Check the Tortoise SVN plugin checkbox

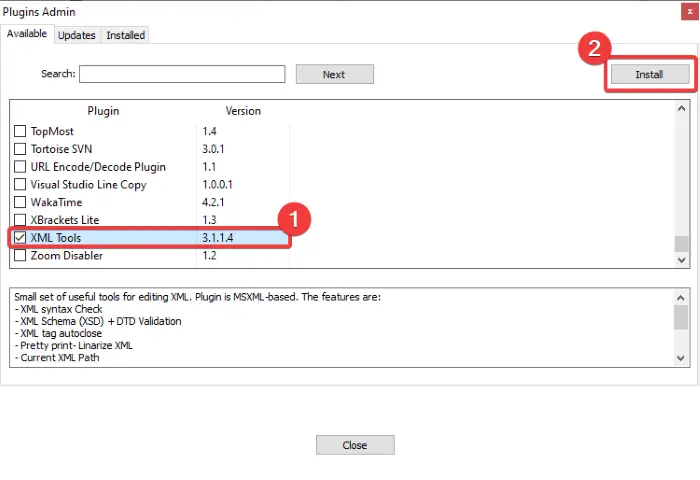point(20,149)
